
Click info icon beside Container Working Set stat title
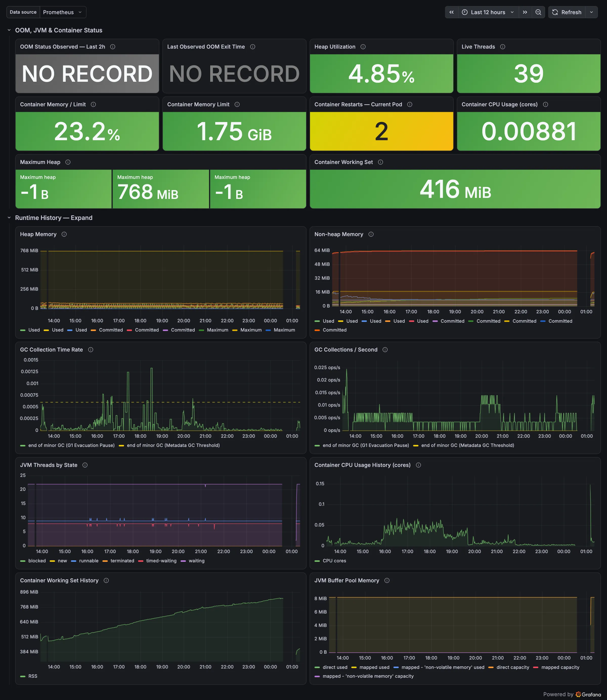(x=380, y=162)
